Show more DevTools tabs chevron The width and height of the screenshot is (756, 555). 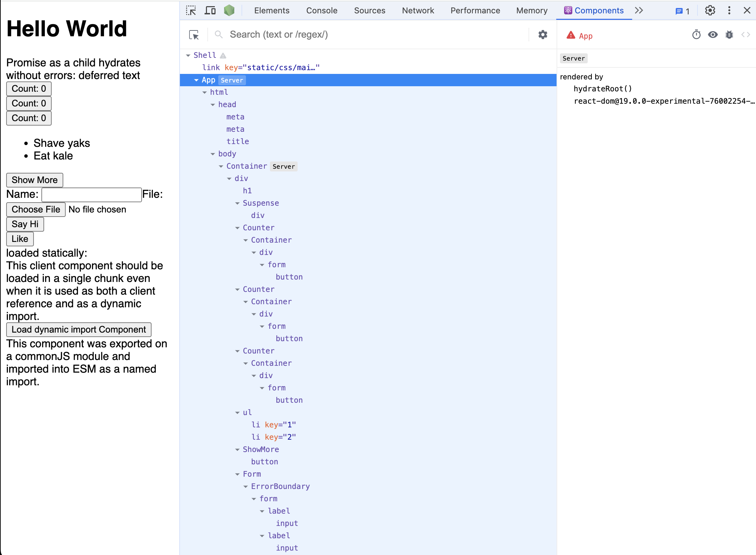coord(639,11)
